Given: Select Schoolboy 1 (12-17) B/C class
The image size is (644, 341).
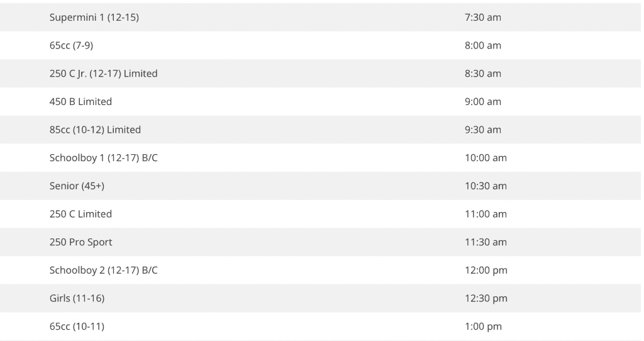Looking at the screenshot, I should click(104, 158).
